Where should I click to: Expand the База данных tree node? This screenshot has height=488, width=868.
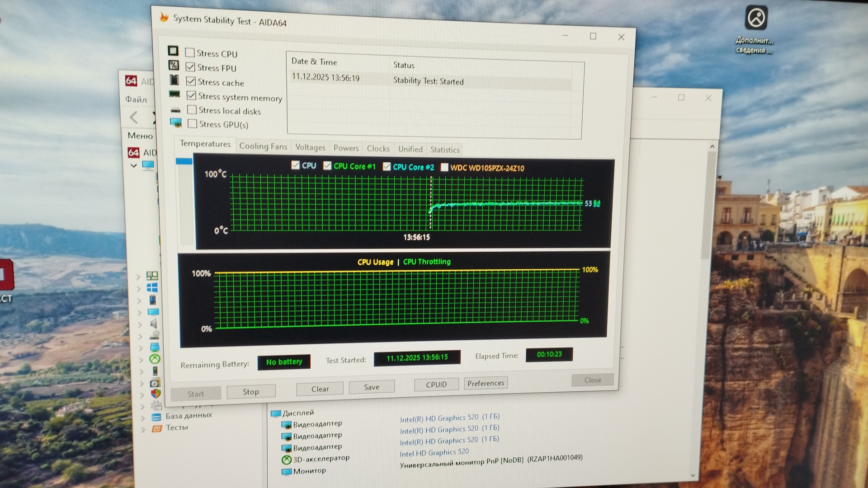click(x=143, y=418)
